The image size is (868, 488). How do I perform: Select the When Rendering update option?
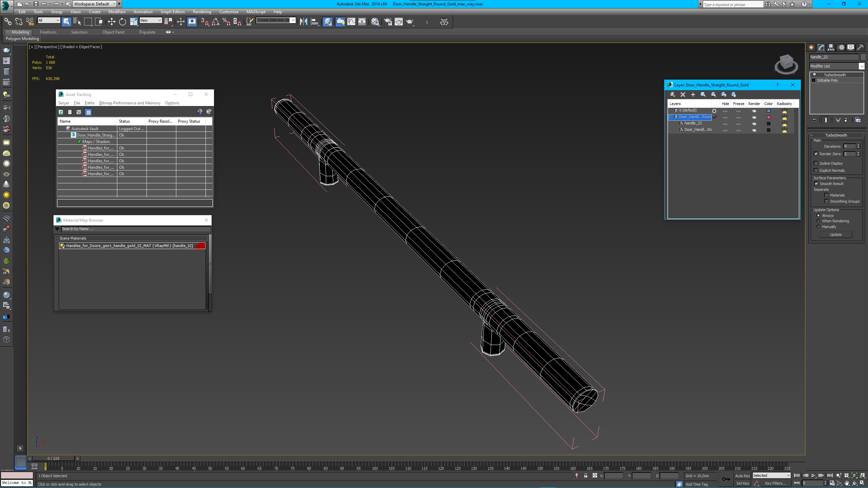[x=818, y=221]
